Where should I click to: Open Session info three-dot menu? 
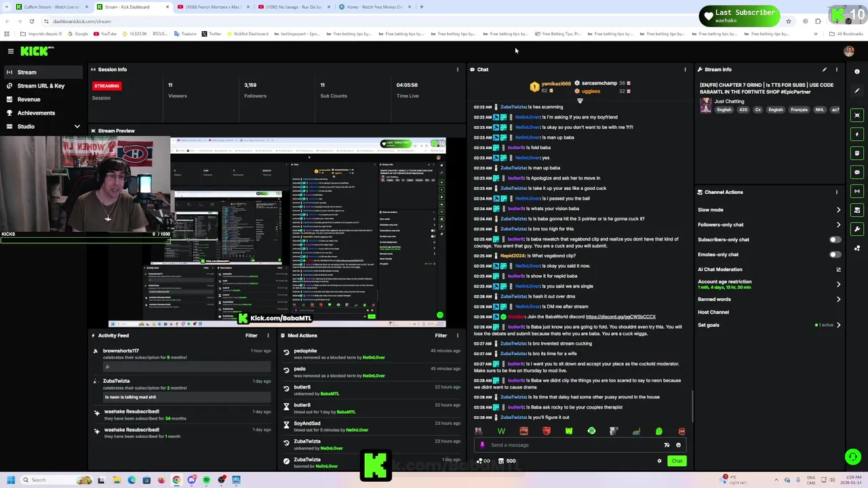(x=457, y=69)
